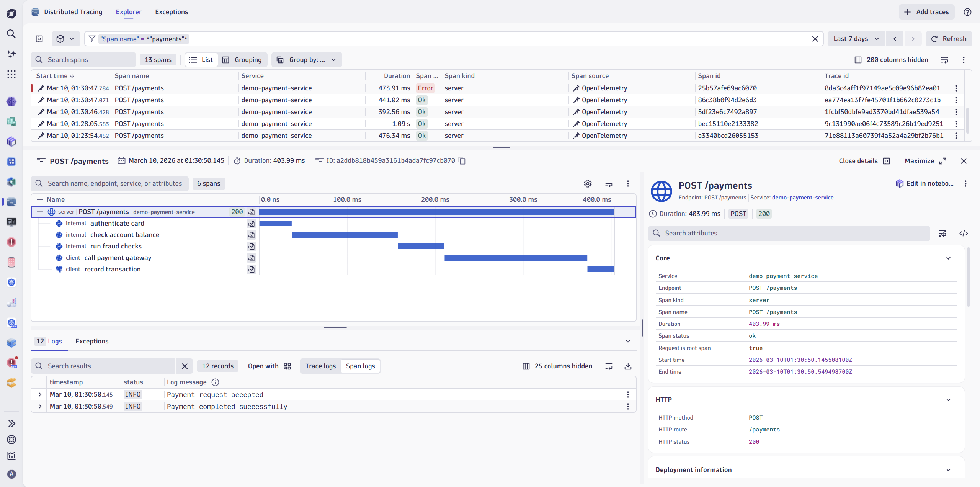Show logs for call payment gateway span
Image resolution: width=980 pixels, height=487 pixels.
pyautogui.click(x=251, y=258)
